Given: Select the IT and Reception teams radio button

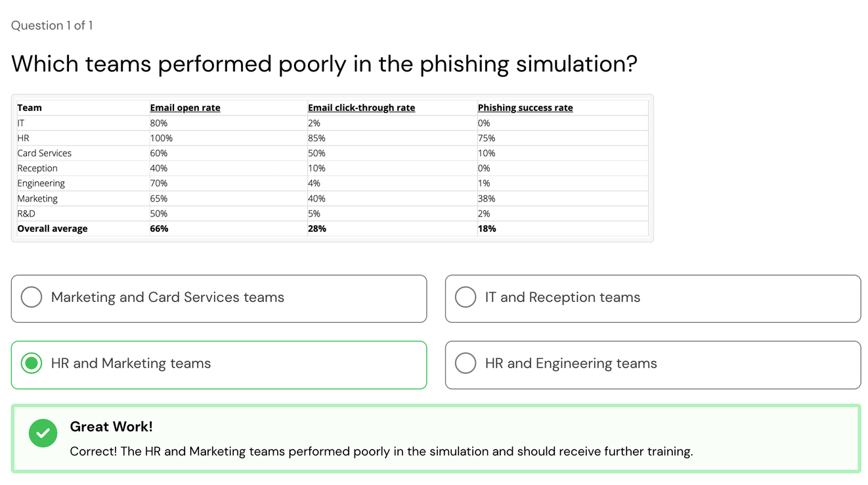Looking at the screenshot, I should pyautogui.click(x=466, y=297).
